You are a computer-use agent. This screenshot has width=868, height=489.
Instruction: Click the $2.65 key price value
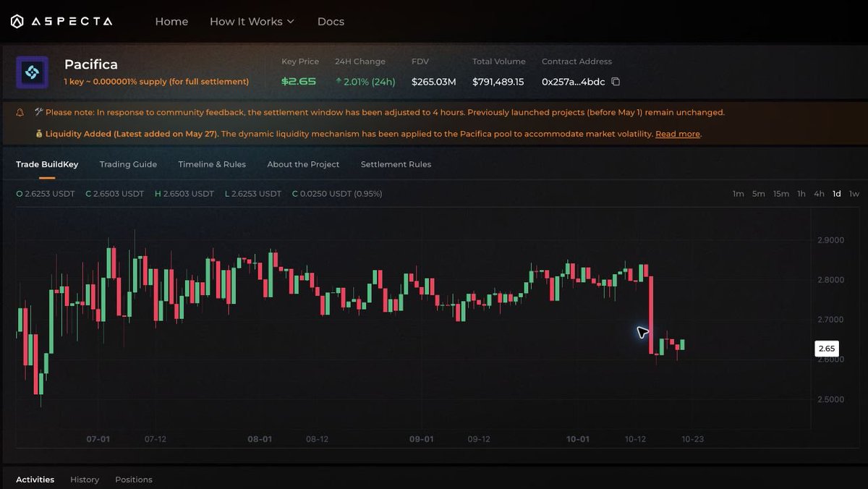point(299,82)
